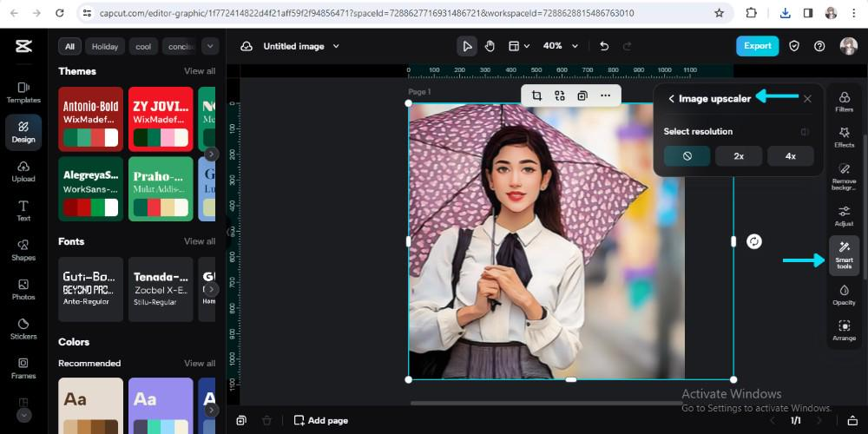Image resolution: width=868 pixels, height=434 pixels.
Task: Open the CapCut home logo
Action: pyautogui.click(x=23, y=47)
